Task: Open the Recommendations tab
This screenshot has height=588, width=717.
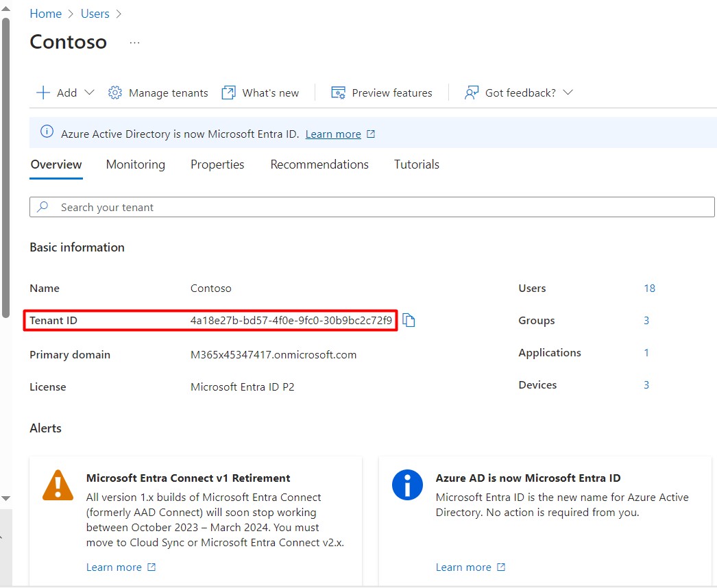Action: click(x=319, y=164)
